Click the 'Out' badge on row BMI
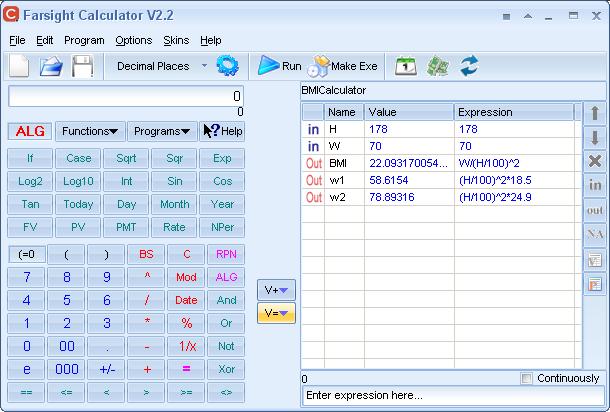 [x=314, y=163]
